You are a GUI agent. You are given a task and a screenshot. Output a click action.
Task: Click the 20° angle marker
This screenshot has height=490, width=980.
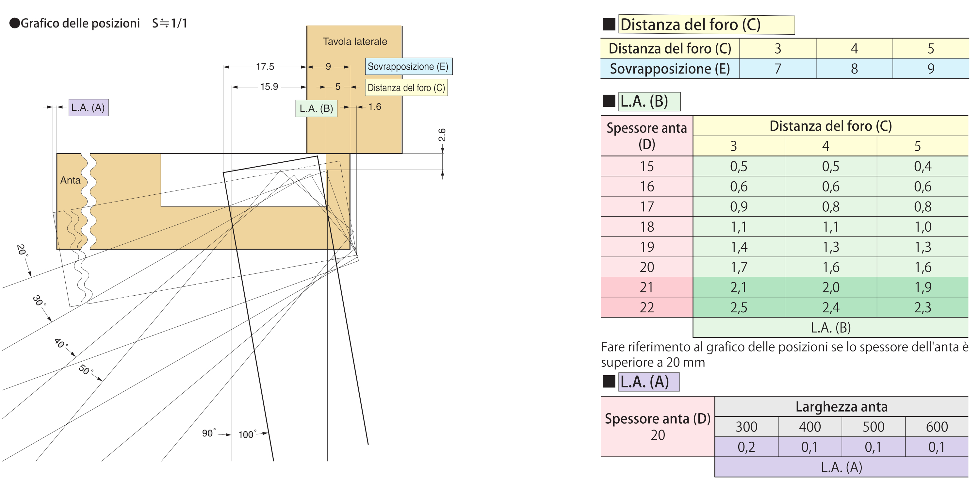(x=22, y=250)
